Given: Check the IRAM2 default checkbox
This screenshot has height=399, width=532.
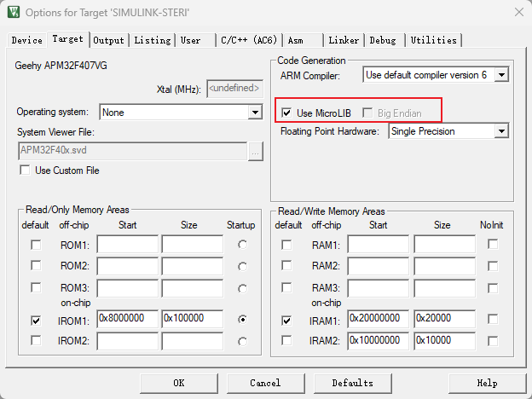Looking at the screenshot, I should coord(286,340).
